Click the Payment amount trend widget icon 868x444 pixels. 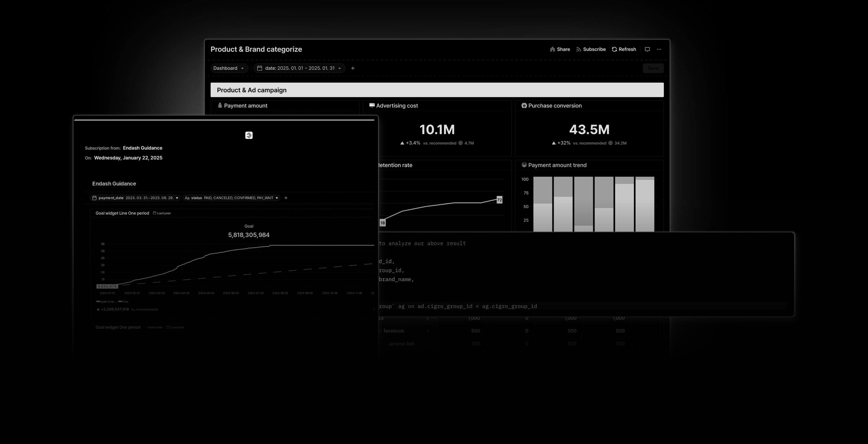click(524, 165)
